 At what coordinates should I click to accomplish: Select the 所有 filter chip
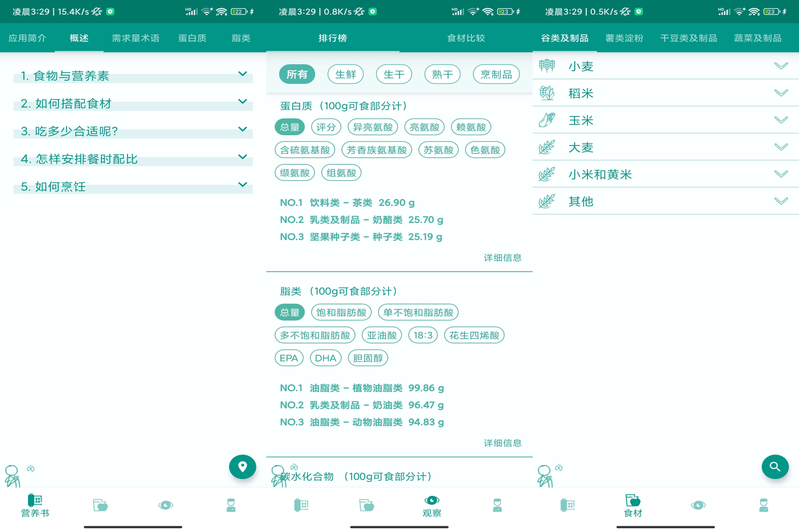(x=297, y=74)
